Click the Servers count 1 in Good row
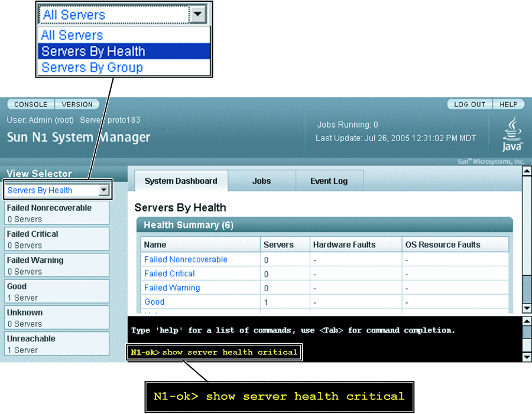 click(x=266, y=302)
